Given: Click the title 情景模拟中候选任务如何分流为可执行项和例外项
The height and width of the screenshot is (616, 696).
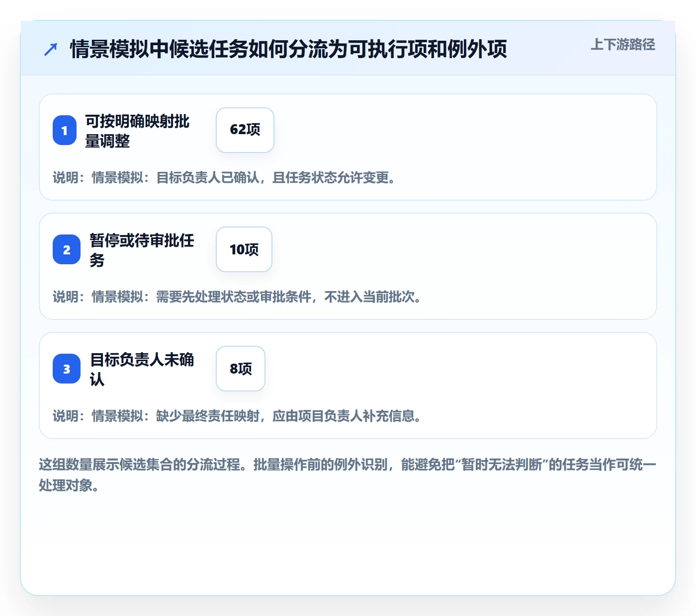Looking at the screenshot, I should tap(288, 49).
